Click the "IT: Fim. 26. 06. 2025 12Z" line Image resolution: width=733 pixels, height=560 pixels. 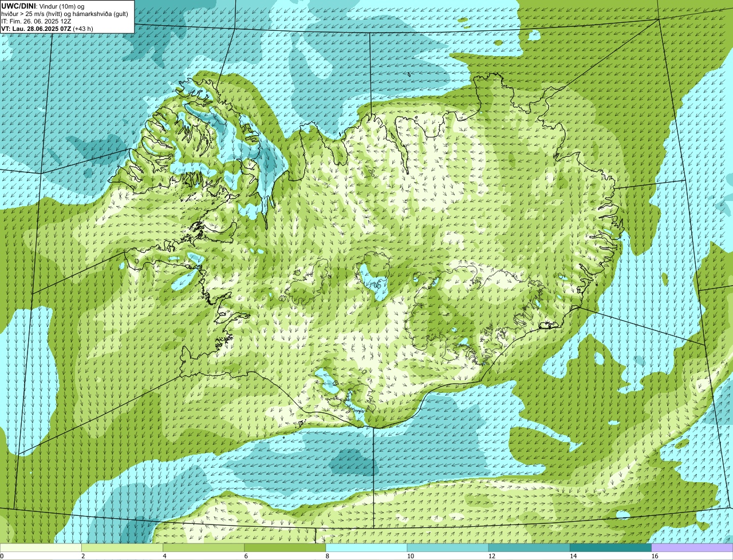(x=36, y=21)
